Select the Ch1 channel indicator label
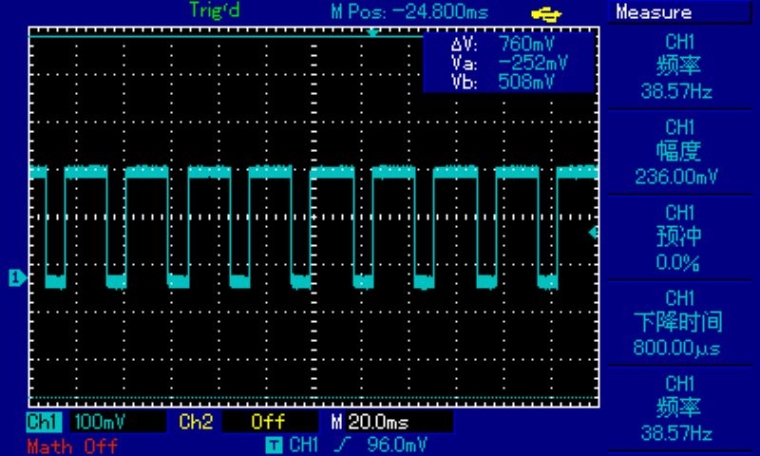This screenshot has width=760, height=456. pyautogui.click(x=44, y=422)
